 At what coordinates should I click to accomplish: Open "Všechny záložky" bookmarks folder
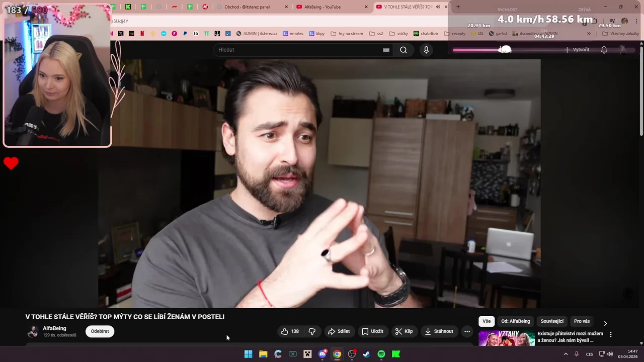pyautogui.click(x=620, y=34)
